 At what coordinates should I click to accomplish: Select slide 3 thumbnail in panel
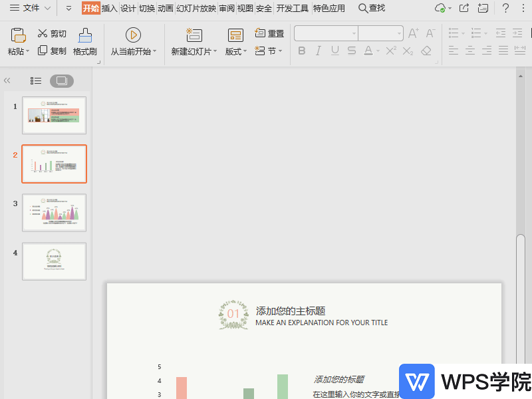(54, 213)
